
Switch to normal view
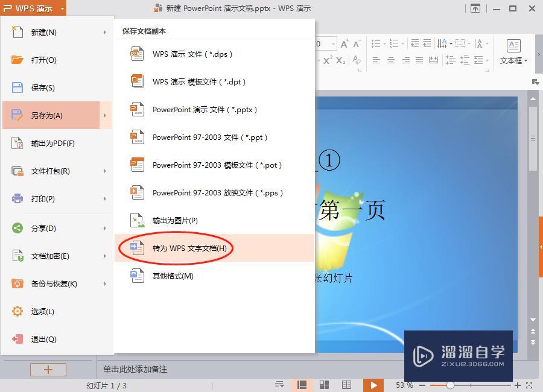point(302,385)
